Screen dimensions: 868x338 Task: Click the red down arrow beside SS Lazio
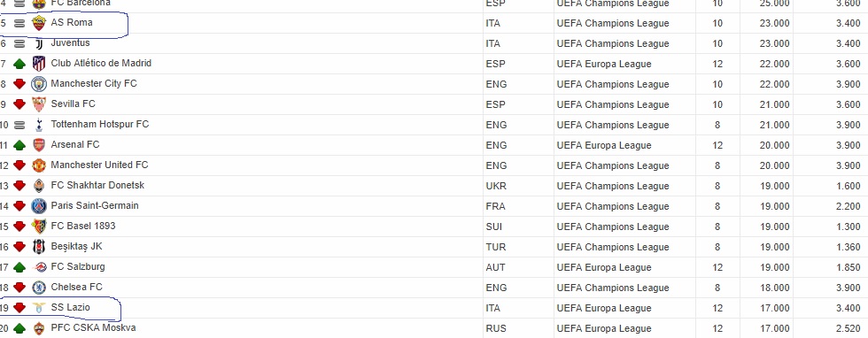(x=19, y=308)
